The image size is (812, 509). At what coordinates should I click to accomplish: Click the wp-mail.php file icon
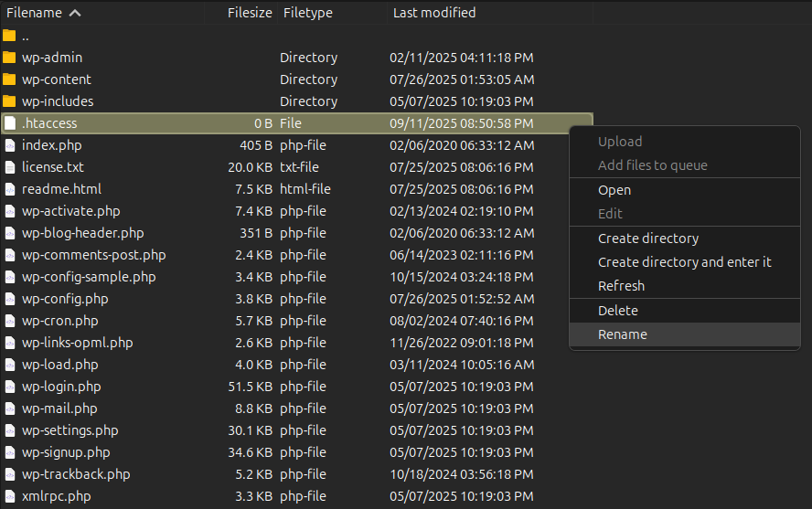[x=10, y=408]
